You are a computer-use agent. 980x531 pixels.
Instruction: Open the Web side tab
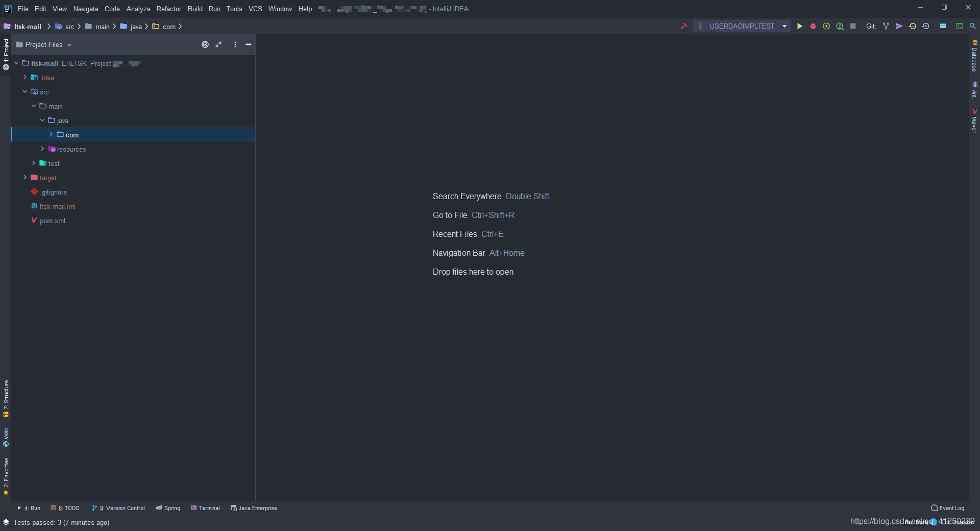[x=6, y=437]
